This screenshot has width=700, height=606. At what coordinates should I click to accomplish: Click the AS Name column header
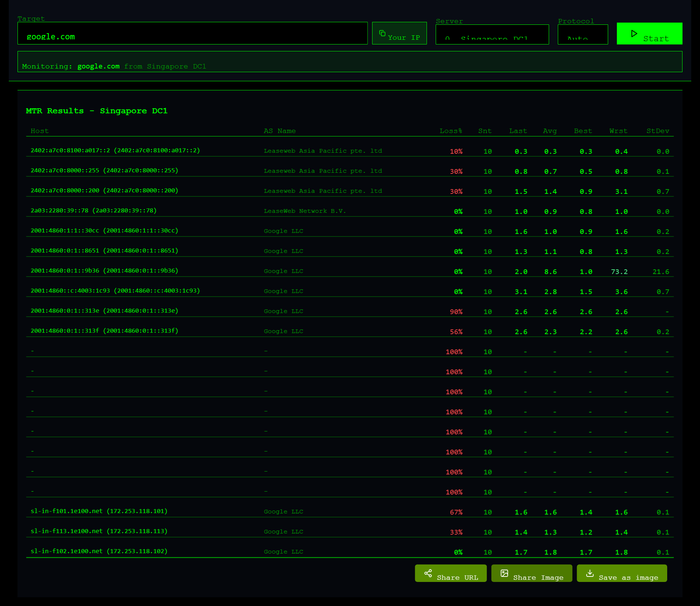[279, 131]
